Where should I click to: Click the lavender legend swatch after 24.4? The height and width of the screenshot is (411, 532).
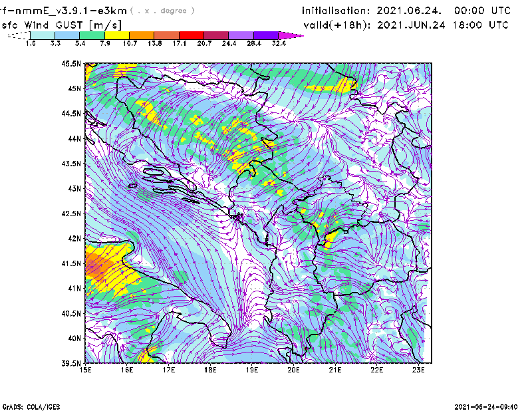click(241, 35)
